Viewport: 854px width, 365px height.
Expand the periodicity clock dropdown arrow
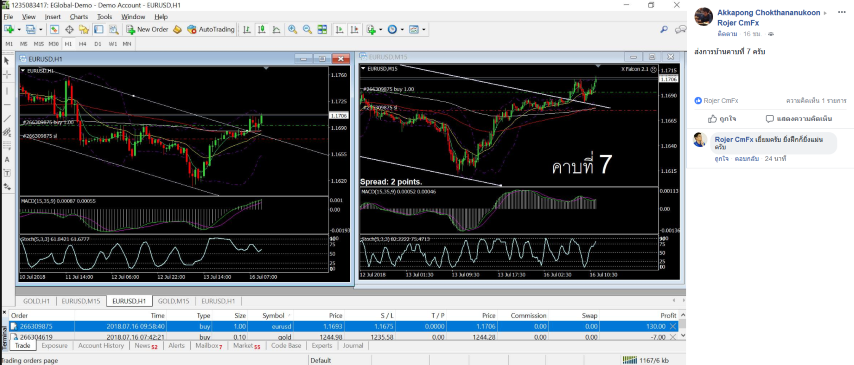[x=402, y=29]
